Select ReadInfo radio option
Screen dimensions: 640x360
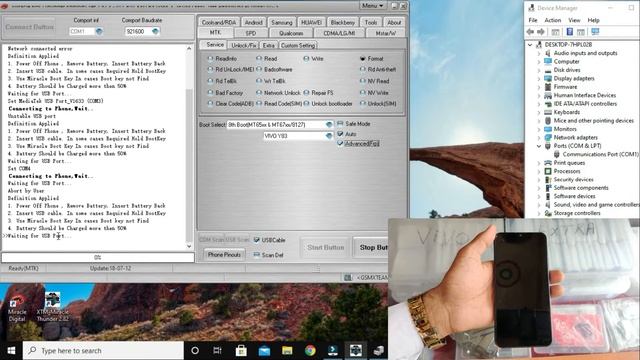click(210, 59)
